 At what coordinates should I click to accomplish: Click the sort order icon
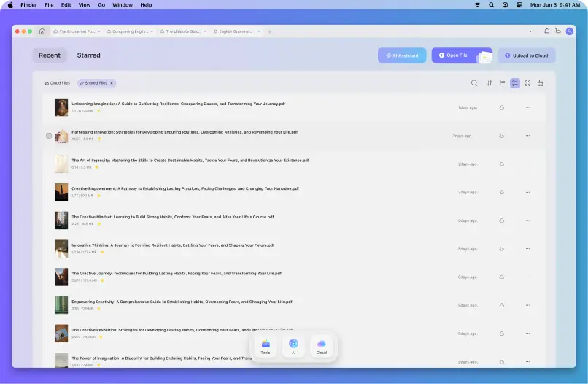tap(490, 83)
